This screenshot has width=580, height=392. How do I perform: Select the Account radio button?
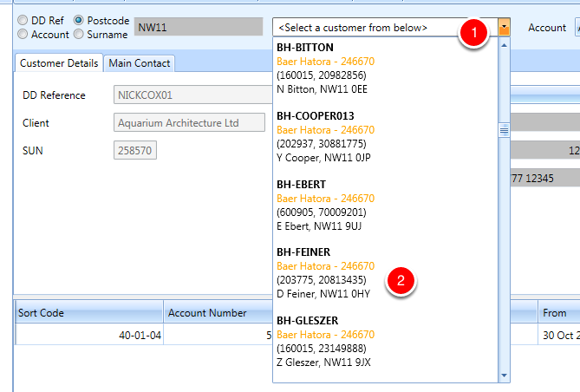pos(23,34)
